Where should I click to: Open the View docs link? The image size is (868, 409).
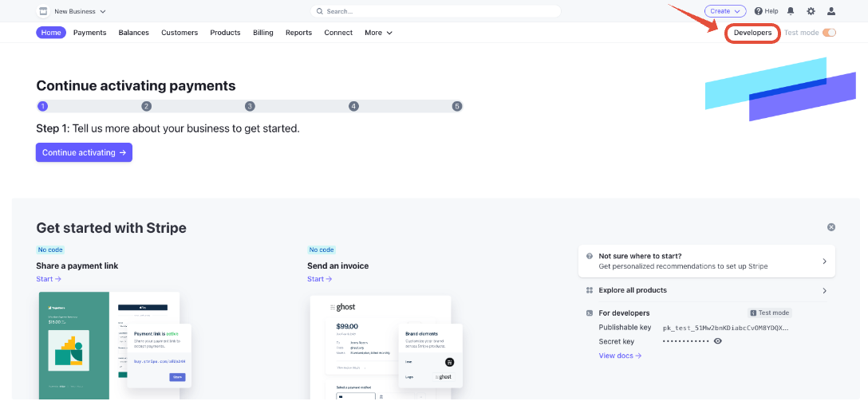coord(620,356)
